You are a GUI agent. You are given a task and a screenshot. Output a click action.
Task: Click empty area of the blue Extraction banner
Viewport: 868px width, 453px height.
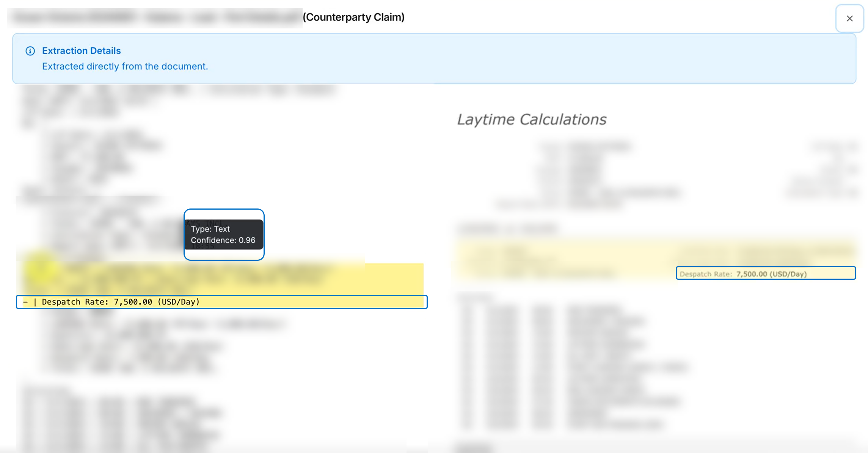click(531, 59)
